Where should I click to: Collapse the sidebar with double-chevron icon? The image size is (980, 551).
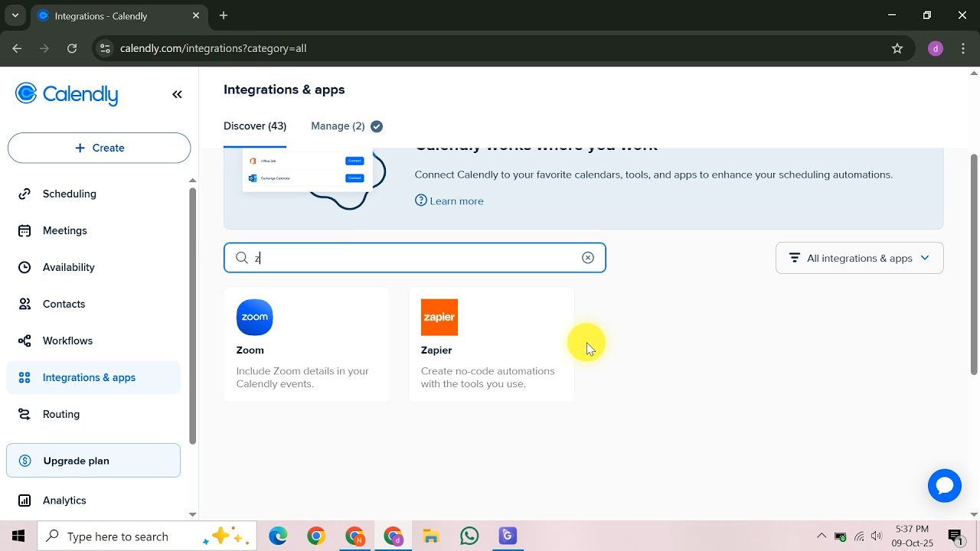[177, 94]
